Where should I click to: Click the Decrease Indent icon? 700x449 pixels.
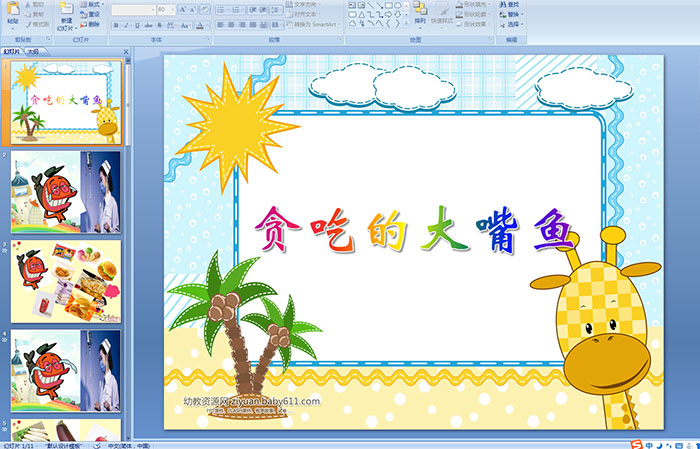[253, 10]
